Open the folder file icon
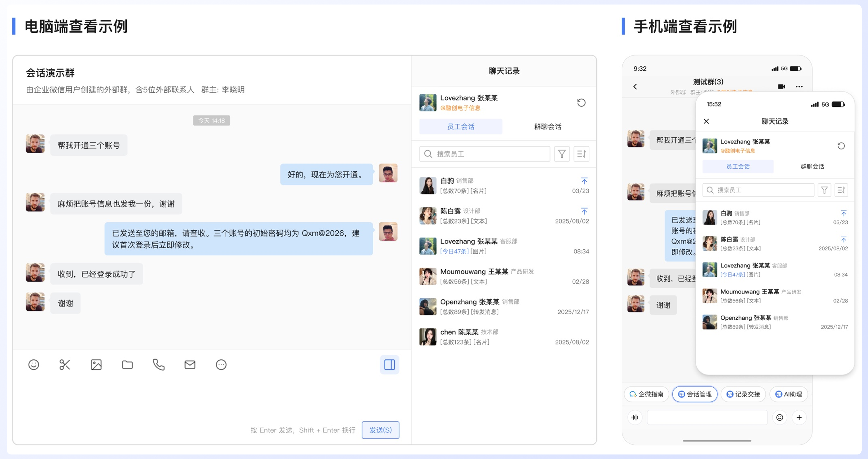The height and width of the screenshot is (459, 868). point(127,365)
